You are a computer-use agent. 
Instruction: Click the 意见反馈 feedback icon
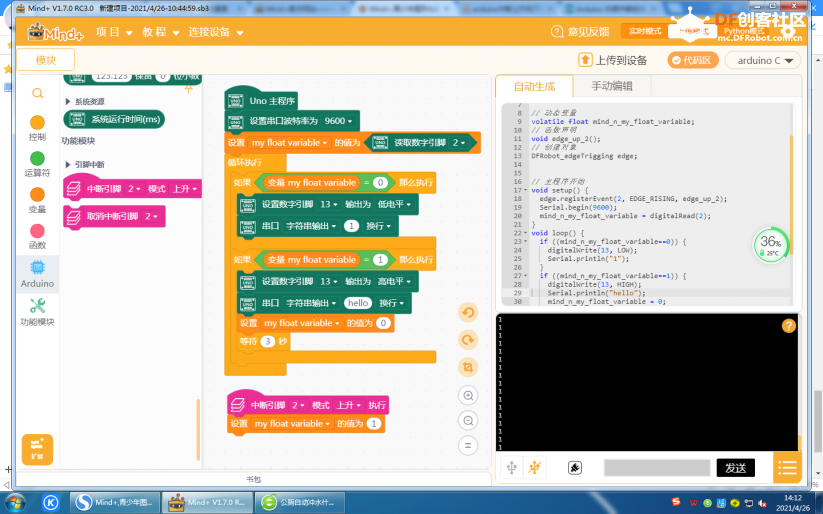click(557, 32)
